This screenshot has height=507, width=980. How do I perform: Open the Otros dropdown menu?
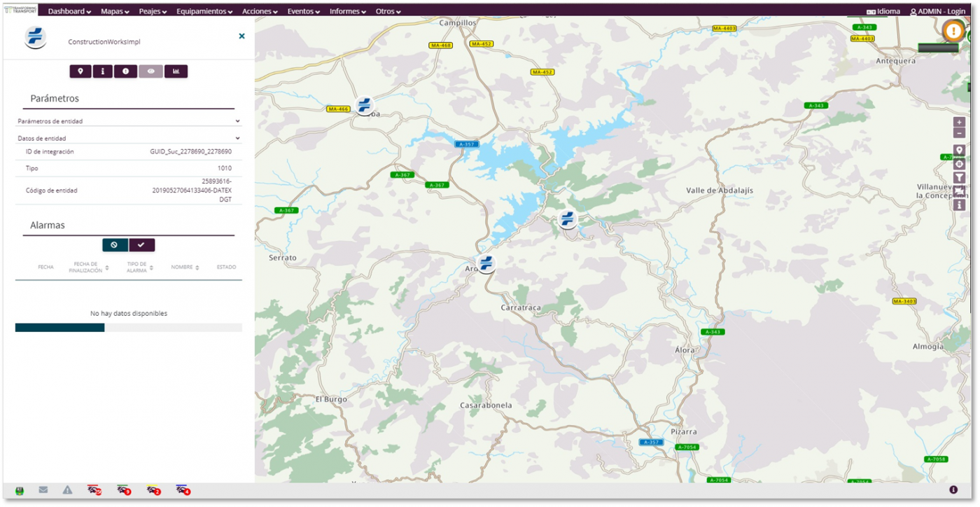point(388,11)
